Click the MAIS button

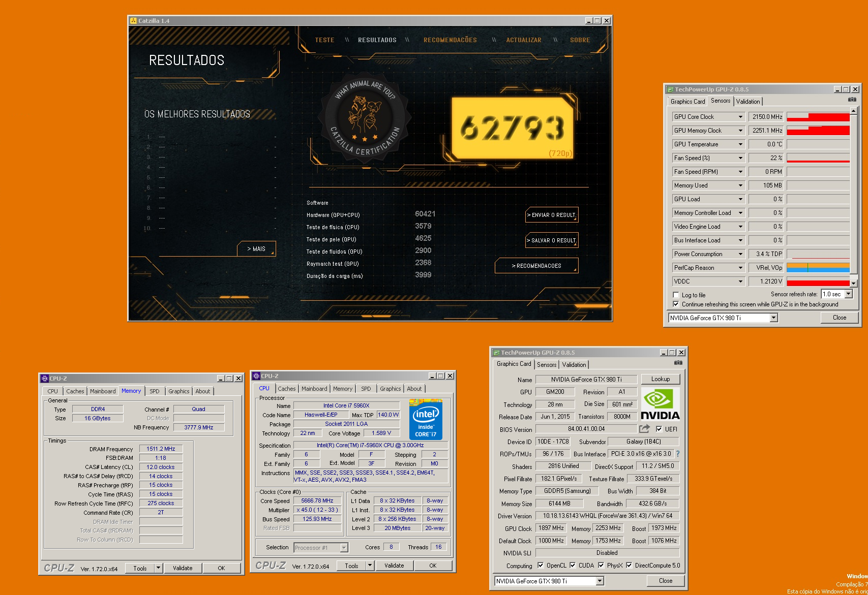point(256,249)
